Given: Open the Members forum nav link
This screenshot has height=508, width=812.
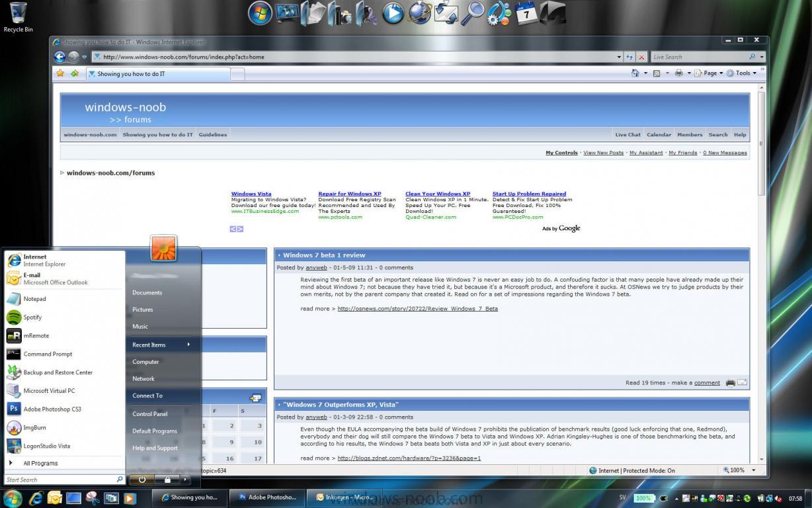Looking at the screenshot, I should [690, 134].
